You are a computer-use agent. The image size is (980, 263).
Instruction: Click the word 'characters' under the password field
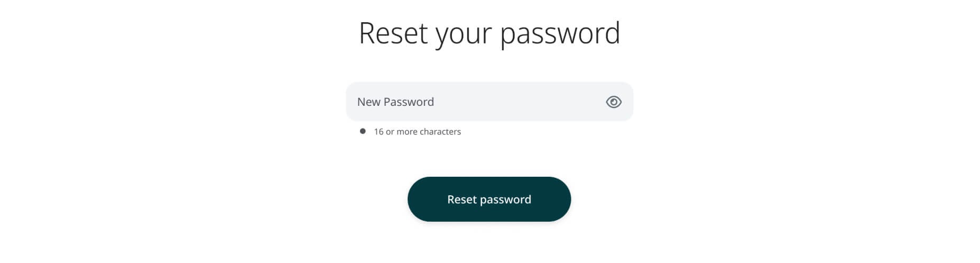[x=440, y=132]
